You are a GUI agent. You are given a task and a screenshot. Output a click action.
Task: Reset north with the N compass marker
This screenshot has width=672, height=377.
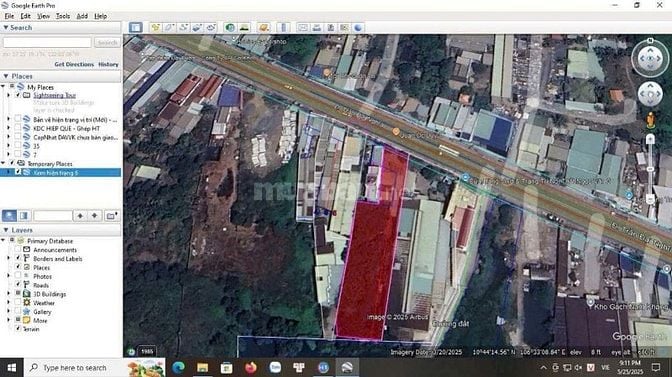tap(650, 40)
